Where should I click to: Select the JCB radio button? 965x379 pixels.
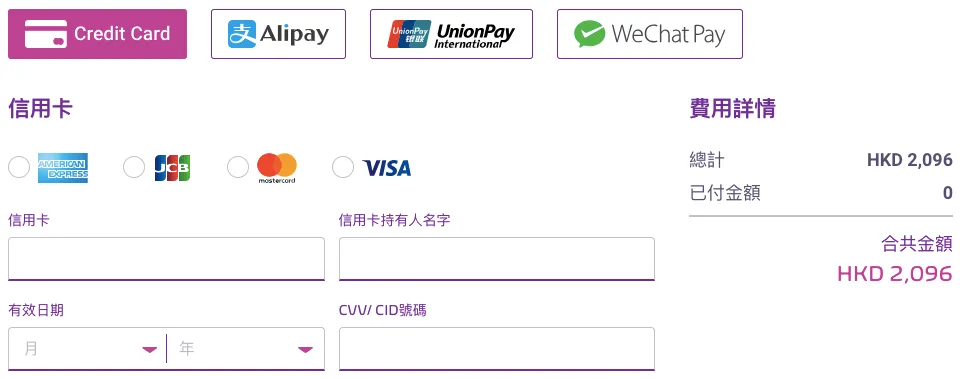134,167
